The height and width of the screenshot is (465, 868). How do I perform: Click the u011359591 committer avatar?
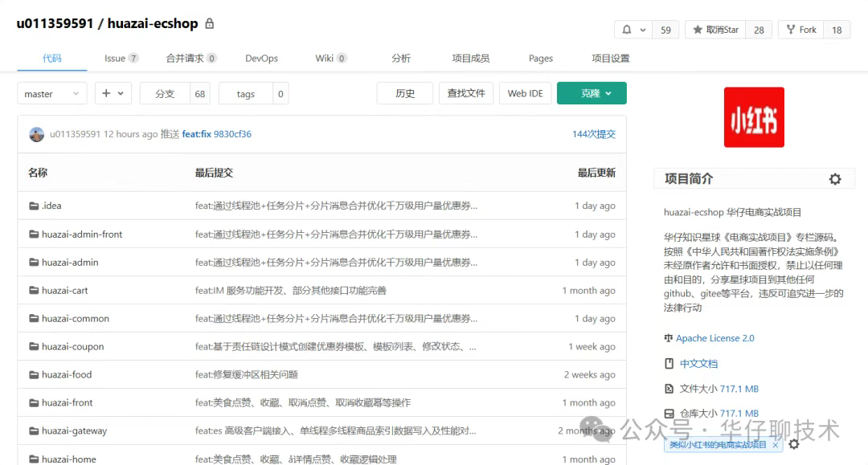(36, 134)
